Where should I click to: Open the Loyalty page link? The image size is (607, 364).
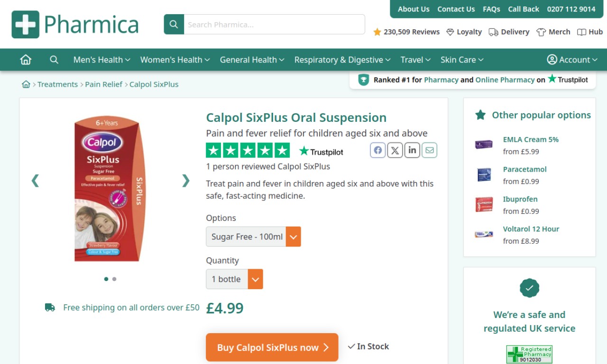pyautogui.click(x=464, y=32)
